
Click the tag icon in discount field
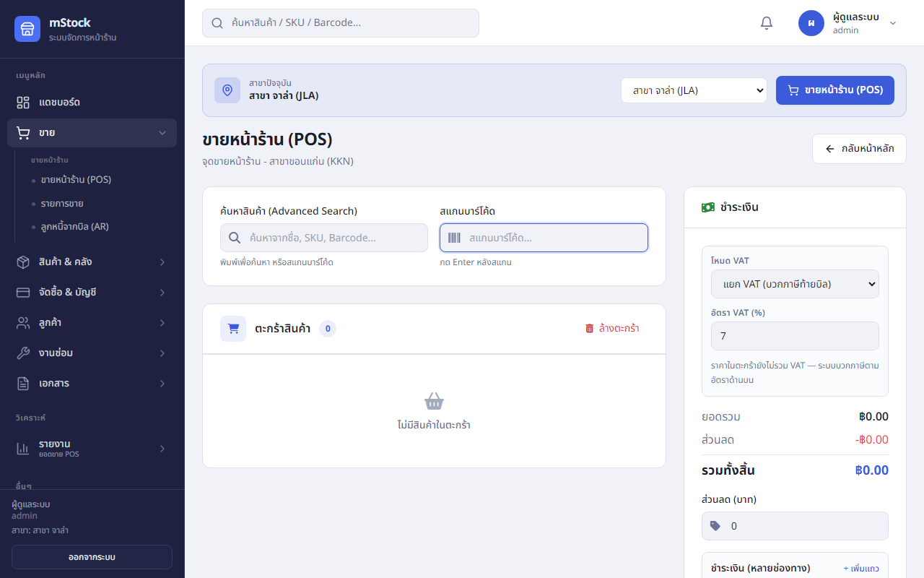[x=715, y=526]
